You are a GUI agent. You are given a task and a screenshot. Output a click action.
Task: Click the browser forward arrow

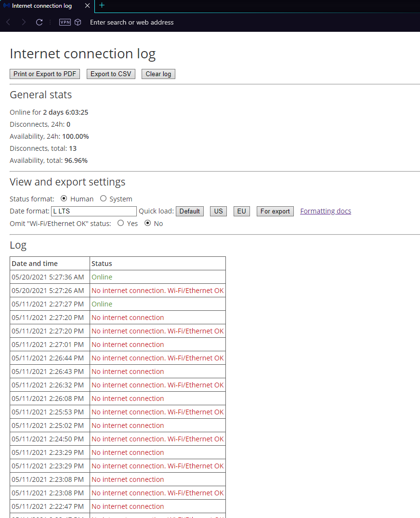[24, 22]
